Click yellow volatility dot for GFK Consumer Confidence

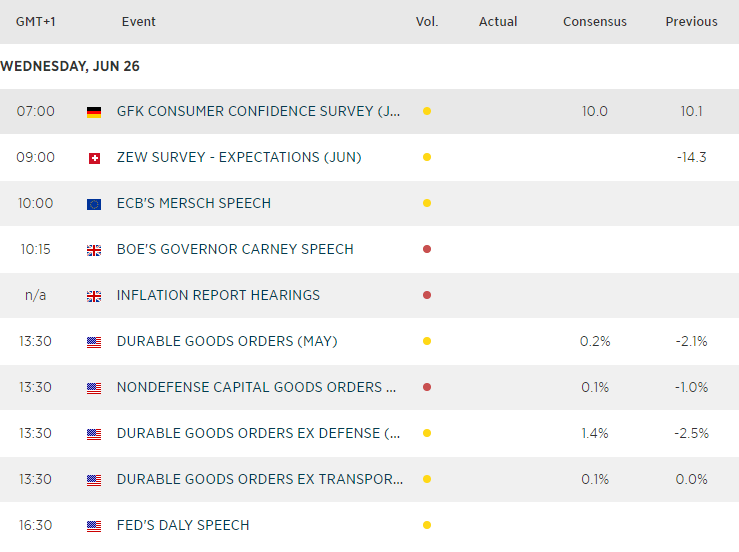point(427,111)
